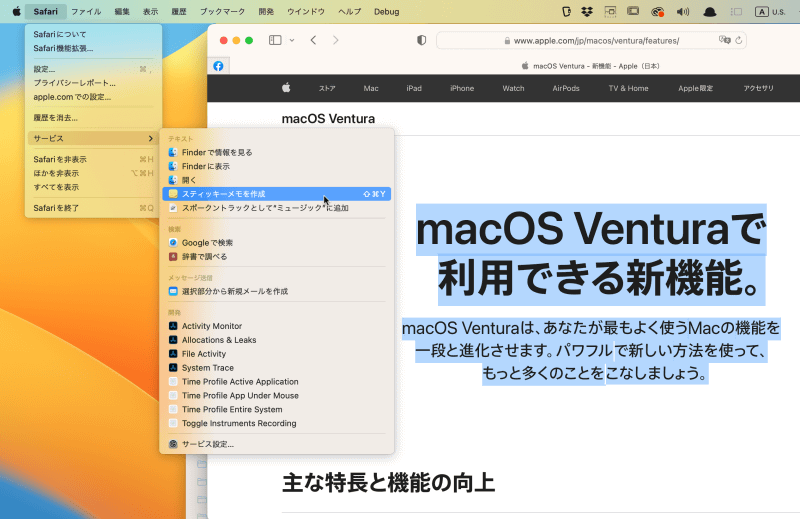Select Time Profile App Under Mouse
The width and height of the screenshot is (800, 519).
pyautogui.click(x=277, y=395)
